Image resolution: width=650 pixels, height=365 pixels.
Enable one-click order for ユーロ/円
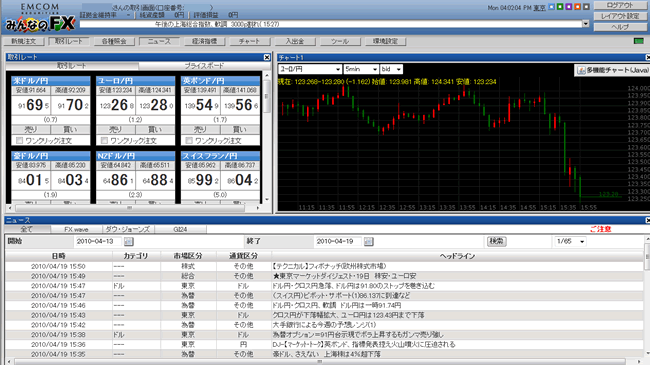coord(104,141)
